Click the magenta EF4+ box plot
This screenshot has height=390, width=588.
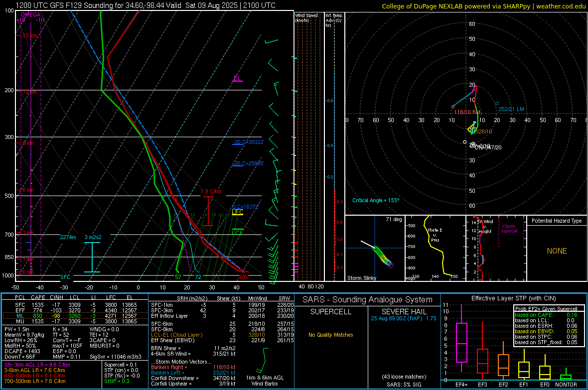point(461,338)
